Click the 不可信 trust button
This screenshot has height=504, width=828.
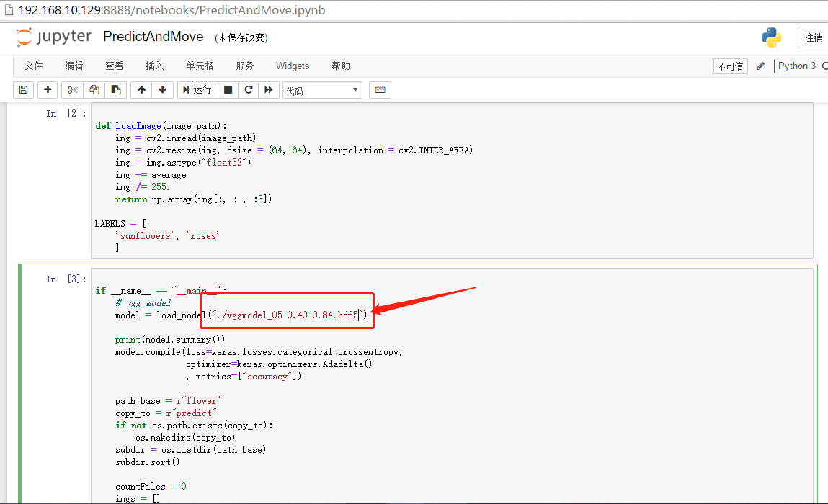tap(730, 66)
